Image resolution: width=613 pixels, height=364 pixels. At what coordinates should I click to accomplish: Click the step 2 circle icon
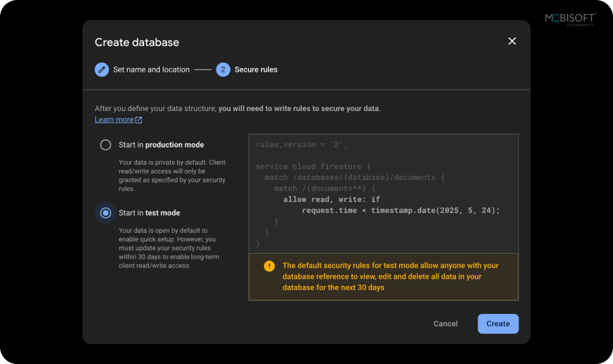tap(223, 70)
